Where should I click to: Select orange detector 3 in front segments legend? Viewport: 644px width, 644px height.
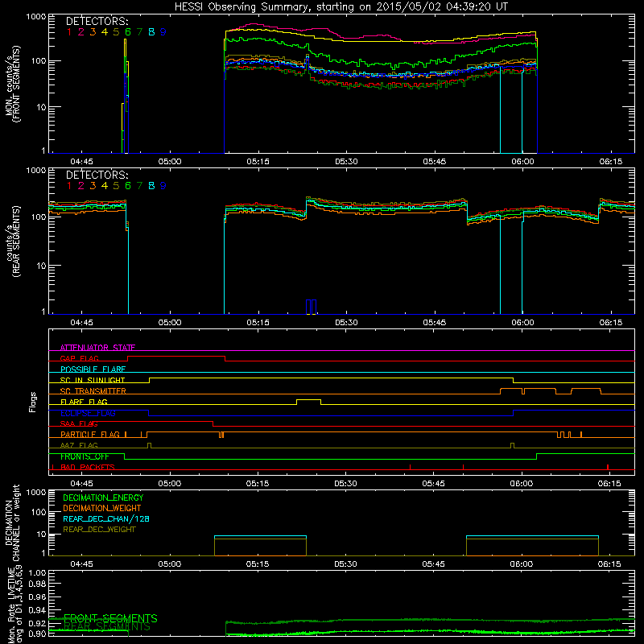tap(93, 32)
